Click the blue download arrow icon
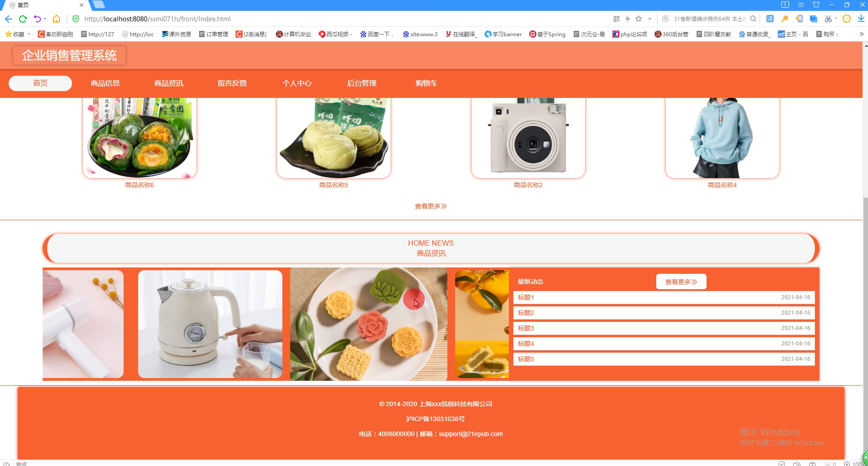 (861, 19)
